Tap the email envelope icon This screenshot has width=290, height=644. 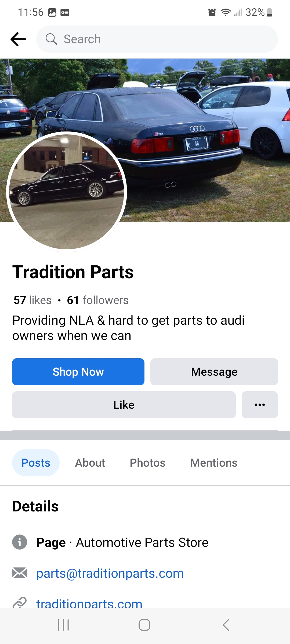pos(20,573)
